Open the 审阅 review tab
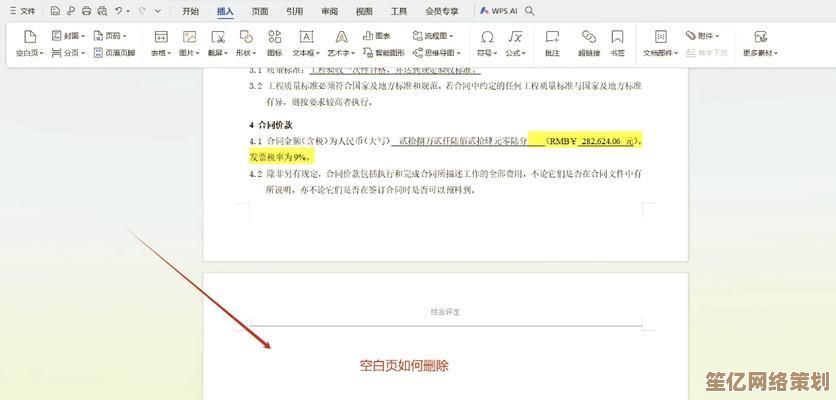 pos(328,11)
